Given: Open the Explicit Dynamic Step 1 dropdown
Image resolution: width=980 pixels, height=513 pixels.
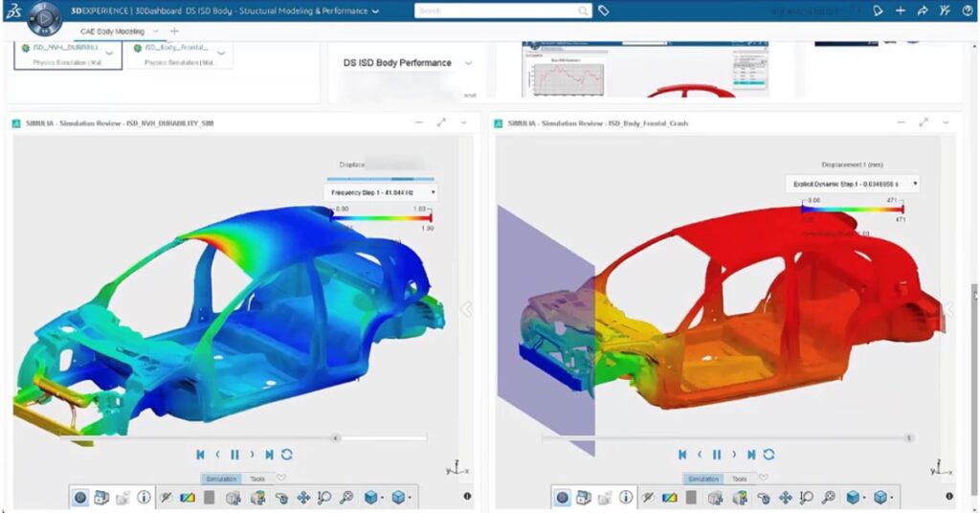Looking at the screenshot, I should [852, 184].
